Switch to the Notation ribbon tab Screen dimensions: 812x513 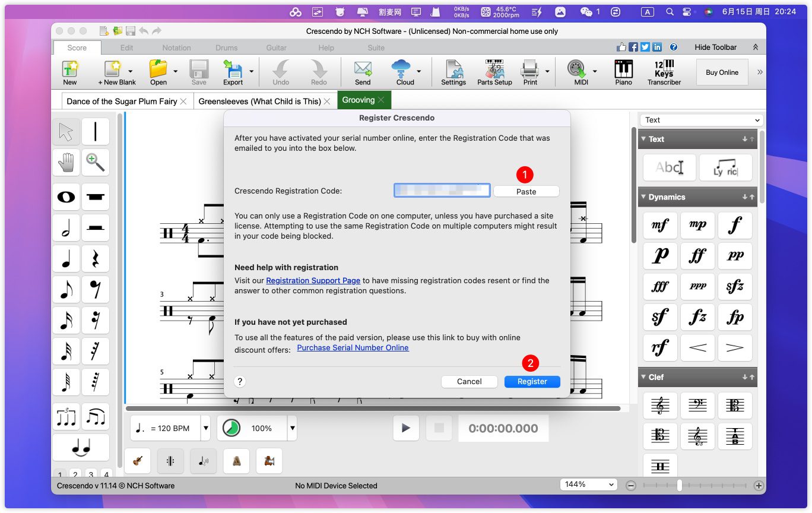pos(176,47)
